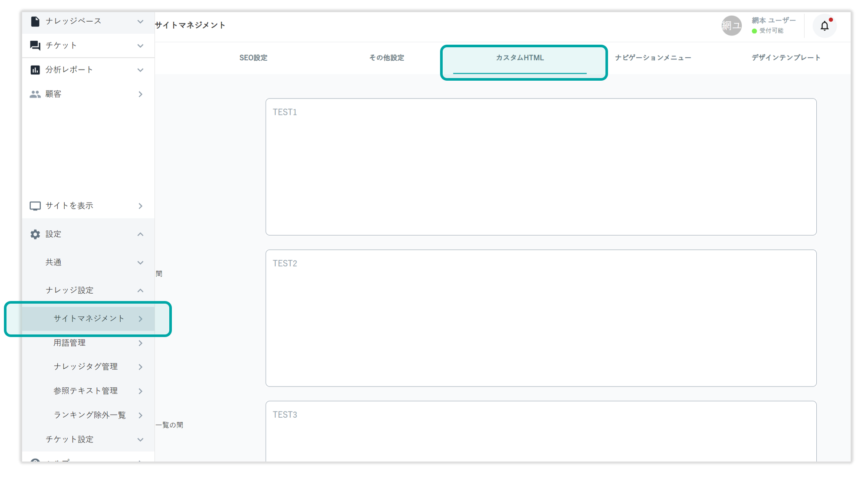This screenshot has width=868, height=488.
Task: Click into the TEST2 text area
Action: (541, 318)
